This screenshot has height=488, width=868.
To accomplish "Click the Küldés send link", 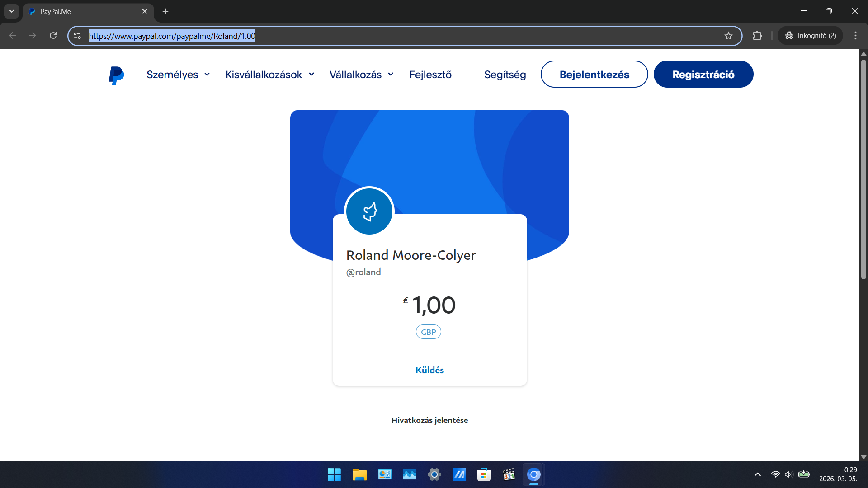I will (x=429, y=370).
